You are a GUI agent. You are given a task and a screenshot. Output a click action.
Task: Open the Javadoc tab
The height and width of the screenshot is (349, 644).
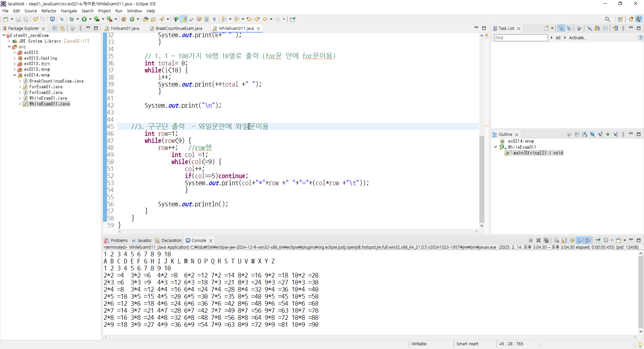[142, 240]
